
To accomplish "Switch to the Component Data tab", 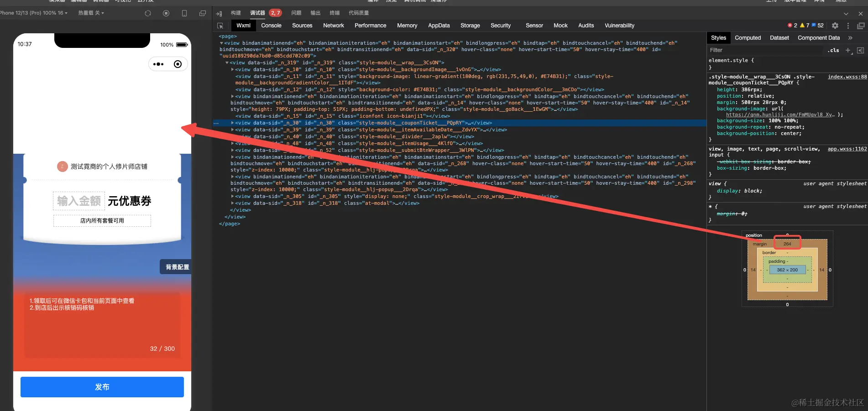I will [818, 38].
